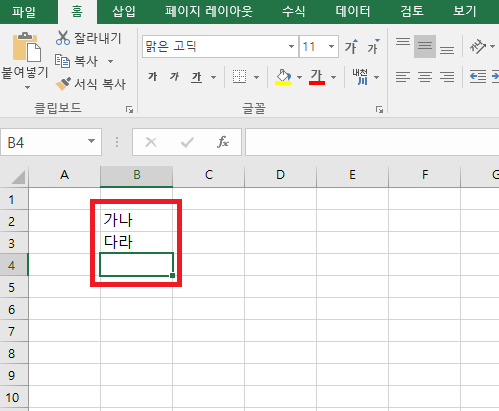Switch to 삽입 tab
This screenshot has height=411, width=499.
tap(124, 12)
